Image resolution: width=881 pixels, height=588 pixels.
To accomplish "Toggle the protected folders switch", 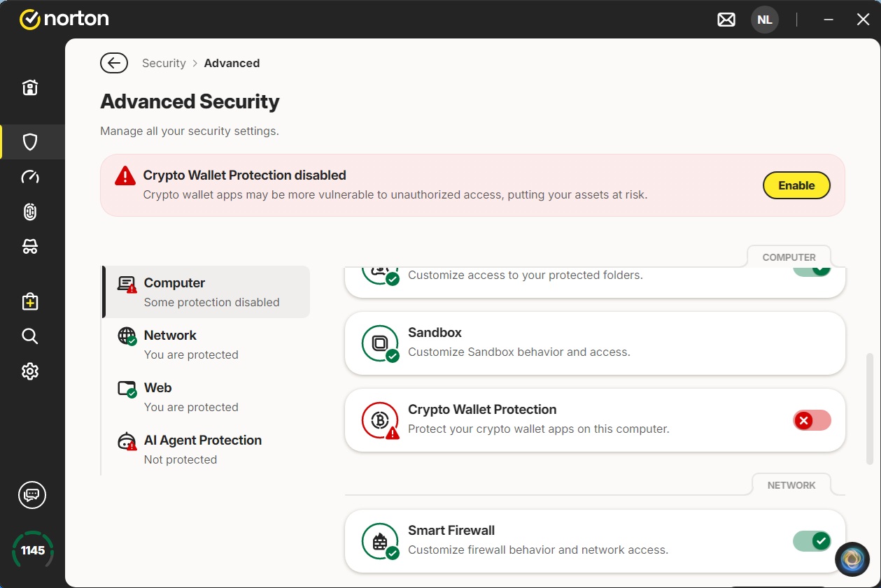I will (x=812, y=271).
